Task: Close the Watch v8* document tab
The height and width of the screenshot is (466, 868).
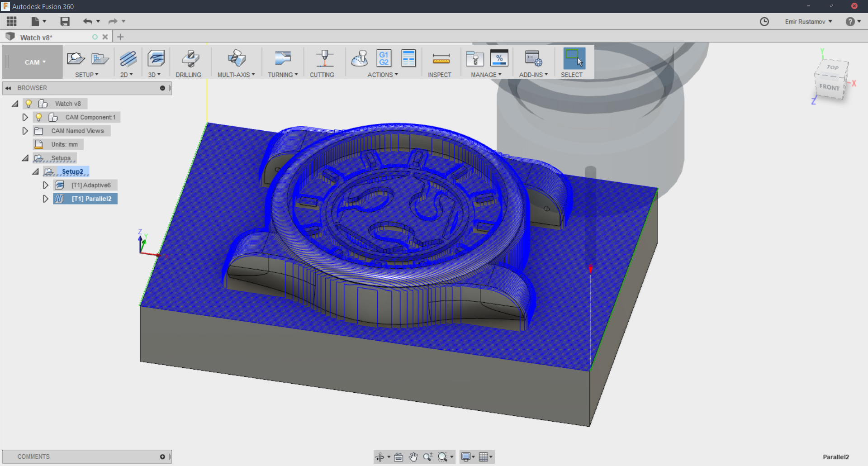Action: coord(105,37)
